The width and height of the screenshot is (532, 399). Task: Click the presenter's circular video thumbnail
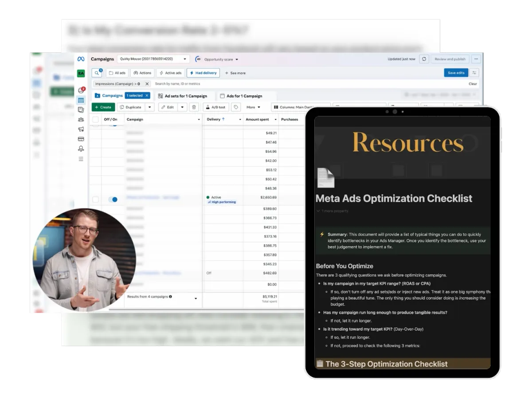84,259
